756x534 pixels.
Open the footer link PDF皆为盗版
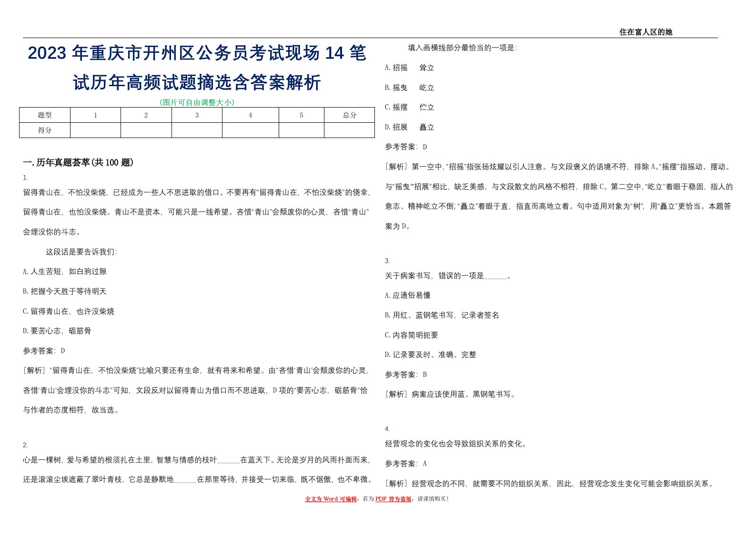[393, 499]
